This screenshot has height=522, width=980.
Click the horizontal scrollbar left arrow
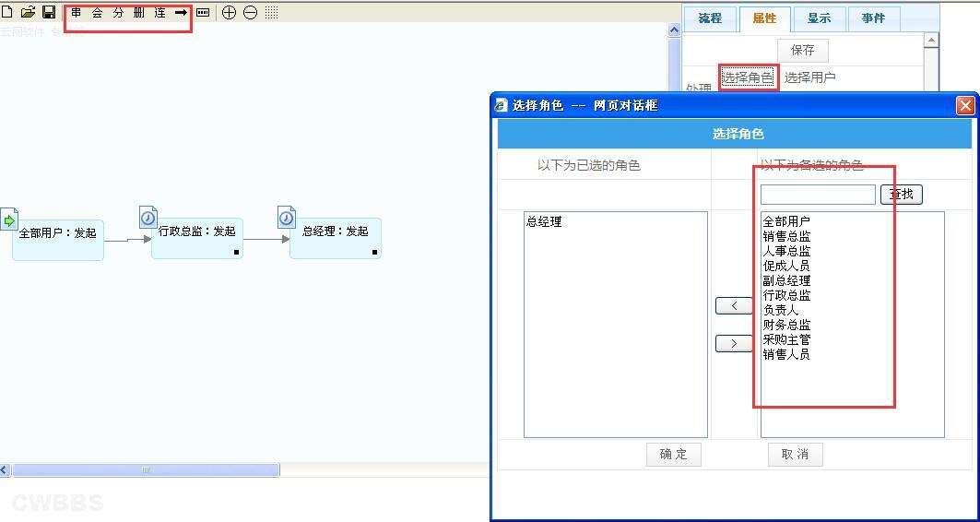pos(5,469)
